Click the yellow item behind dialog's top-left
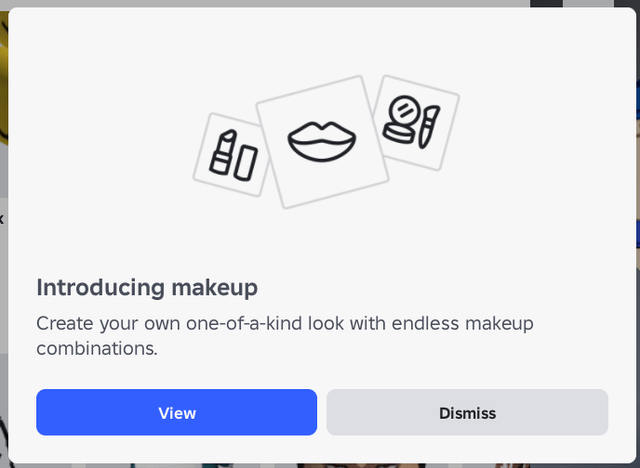The height and width of the screenshot is (468, 640). pos(3,60)
